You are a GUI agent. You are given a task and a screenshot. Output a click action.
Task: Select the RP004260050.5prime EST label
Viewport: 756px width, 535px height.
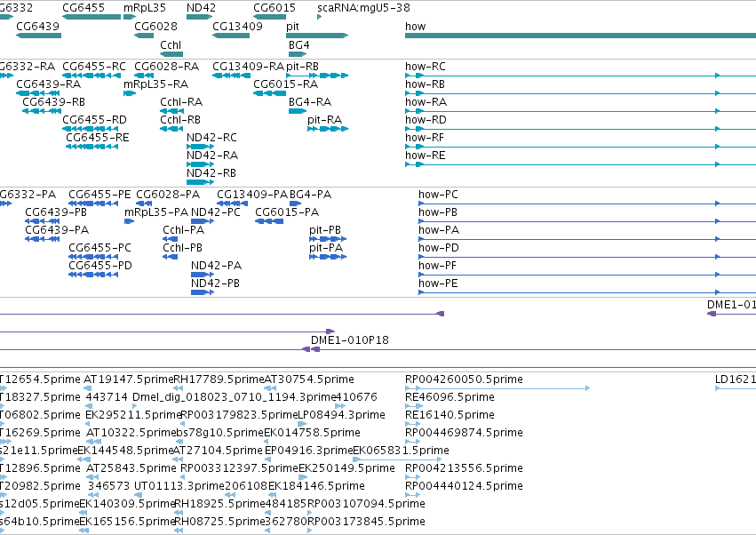464,379
